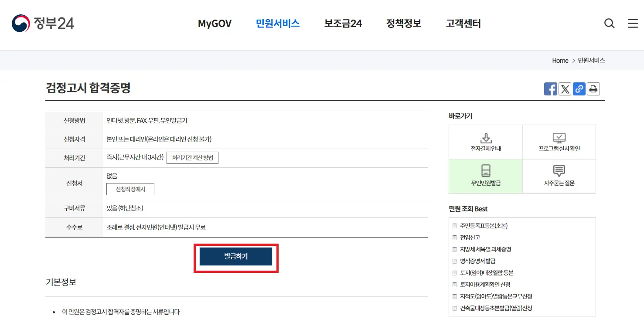Switch to the MyGOV menu
Image resolution: width=644 pixels, height=326 pixels.
tap(215, 24)
